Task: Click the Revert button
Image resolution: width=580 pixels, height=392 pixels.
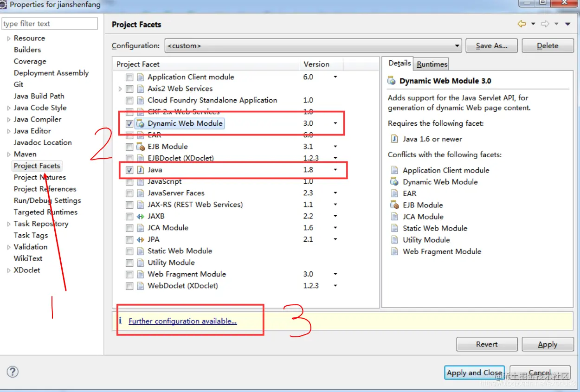Action: 487,344
